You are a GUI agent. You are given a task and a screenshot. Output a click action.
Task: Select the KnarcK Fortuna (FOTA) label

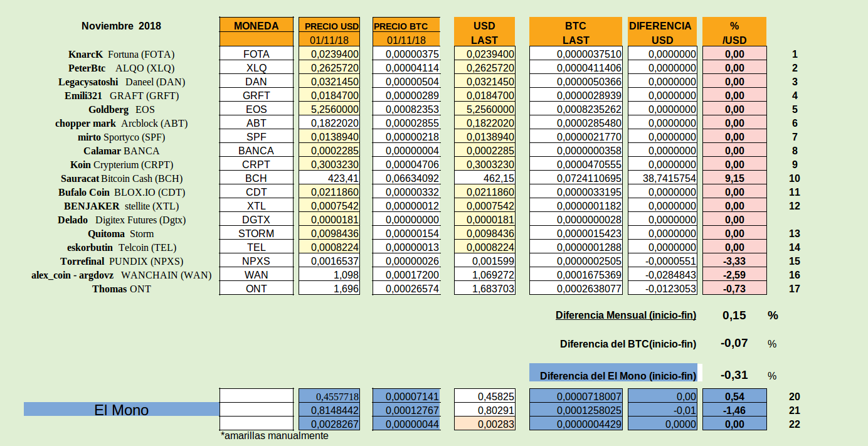121,54
